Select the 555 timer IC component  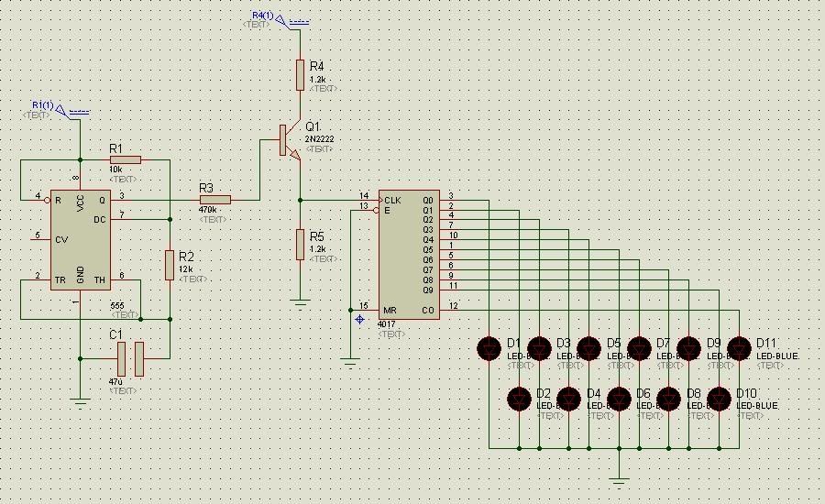(x=81, y=240)
